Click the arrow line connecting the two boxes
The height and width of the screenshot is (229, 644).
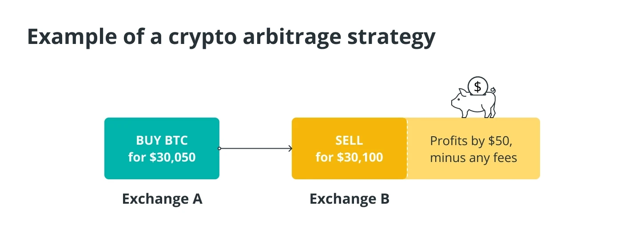[255, 149]
